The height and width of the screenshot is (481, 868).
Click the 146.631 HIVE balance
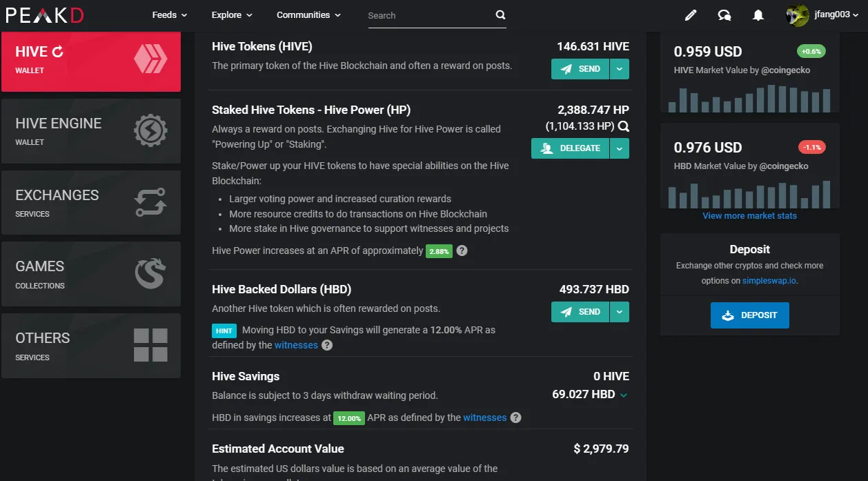tap(593, 47)
